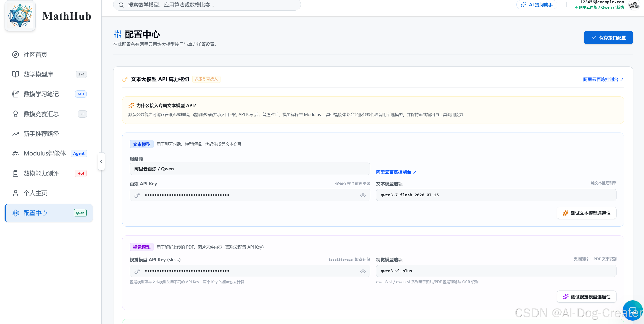This screenshot has height=324, width=644.
Task: Click the 文本模型 section tag
Action: (142, 144)
